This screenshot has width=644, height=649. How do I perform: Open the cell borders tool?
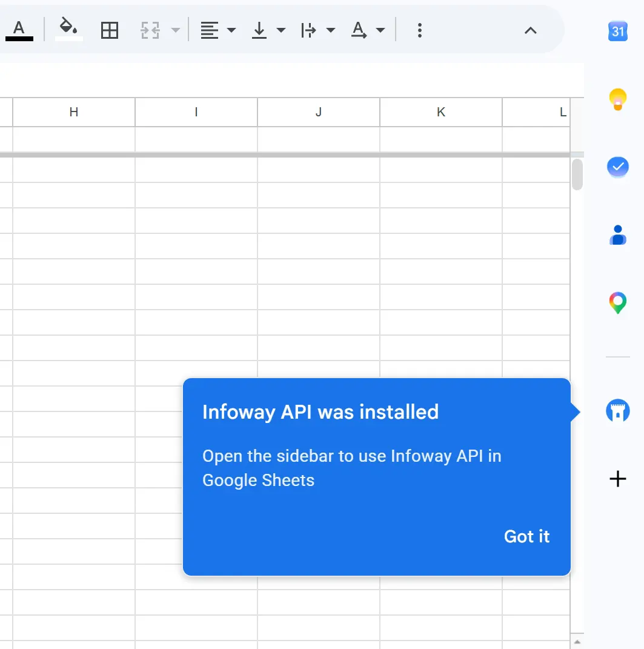(110, 30)
